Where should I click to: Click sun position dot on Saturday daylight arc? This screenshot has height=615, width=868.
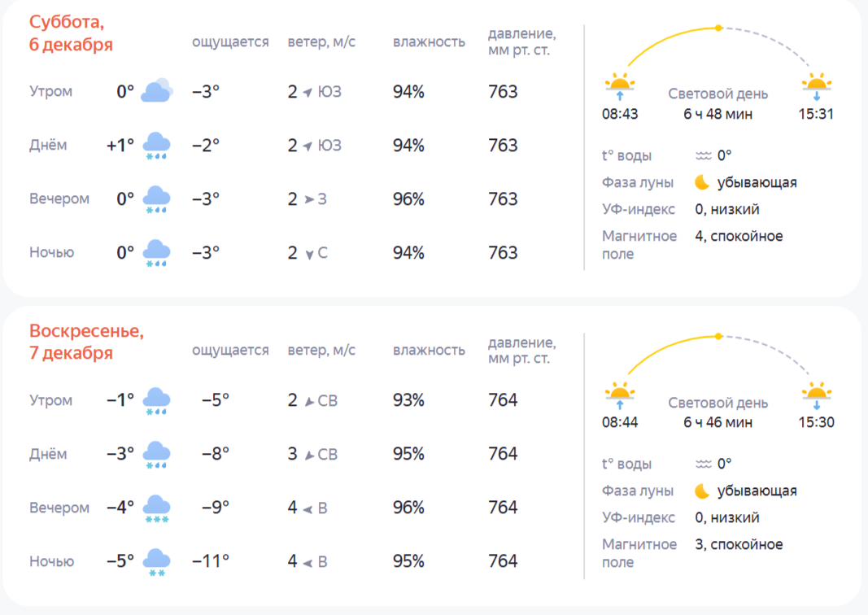tap(718, 28)
